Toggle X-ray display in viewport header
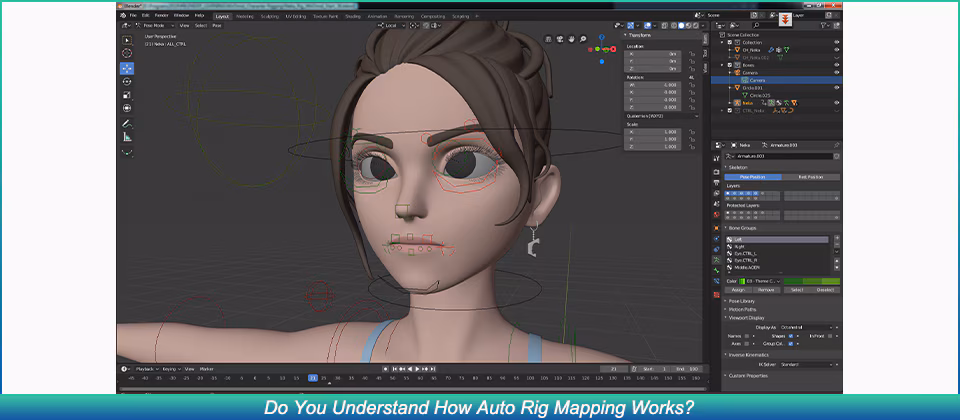Screen dimensions: 960x420 (664, 26)
